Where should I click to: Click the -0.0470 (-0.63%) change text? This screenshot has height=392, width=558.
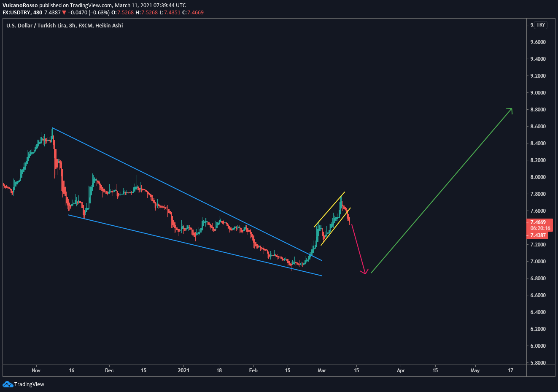pyautogui.click(x=89, y=13)
